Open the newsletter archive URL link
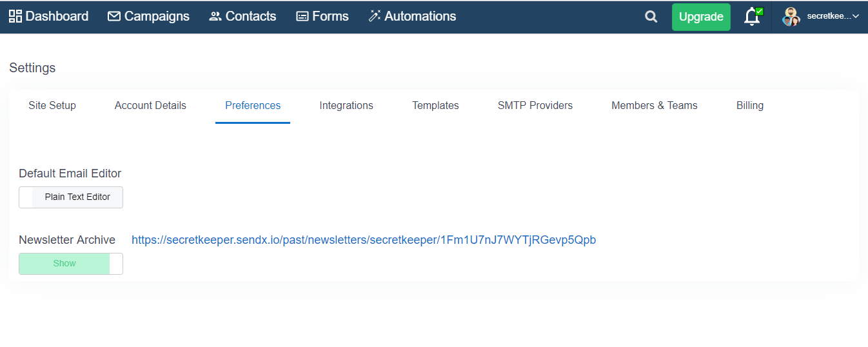This screenshot has height=347, width=868. (364, 240)
